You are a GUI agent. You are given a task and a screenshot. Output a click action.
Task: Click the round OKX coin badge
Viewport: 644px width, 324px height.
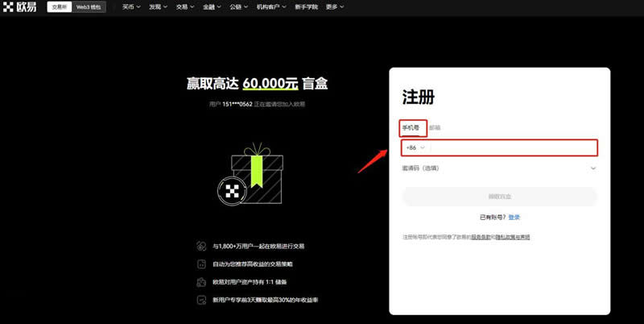pyautogui.click(x=233, y=190)
